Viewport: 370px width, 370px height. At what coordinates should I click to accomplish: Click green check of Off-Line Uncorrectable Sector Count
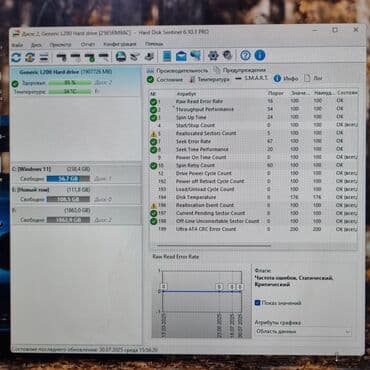[153, 221]
